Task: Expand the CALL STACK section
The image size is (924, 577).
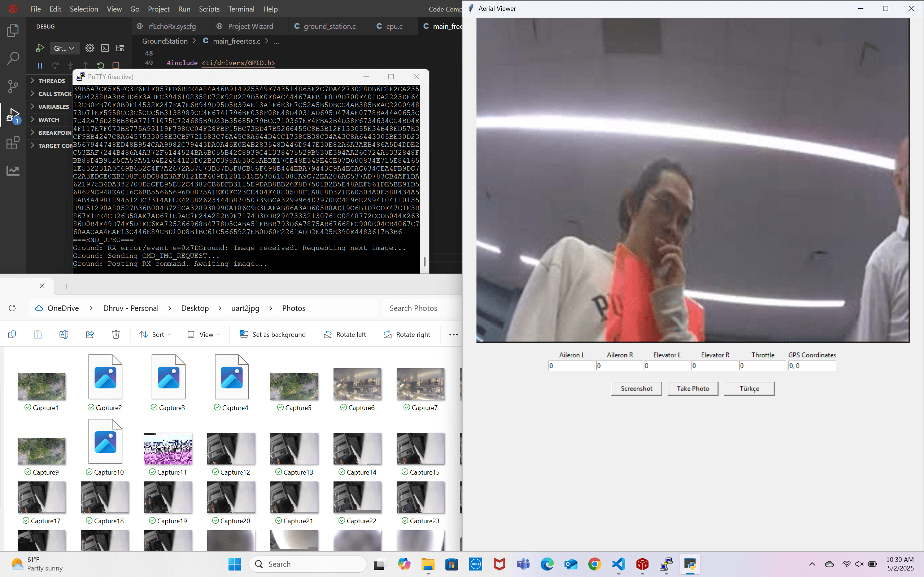Action: point(54,93)
